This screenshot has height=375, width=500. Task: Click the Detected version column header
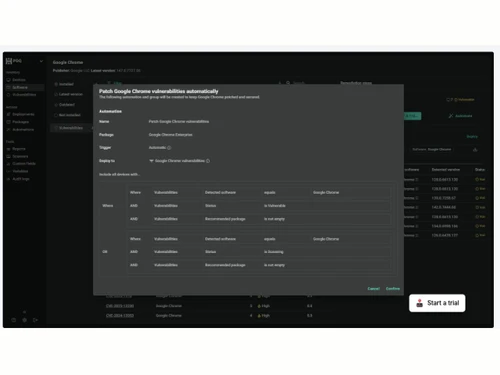coord(445,170)
